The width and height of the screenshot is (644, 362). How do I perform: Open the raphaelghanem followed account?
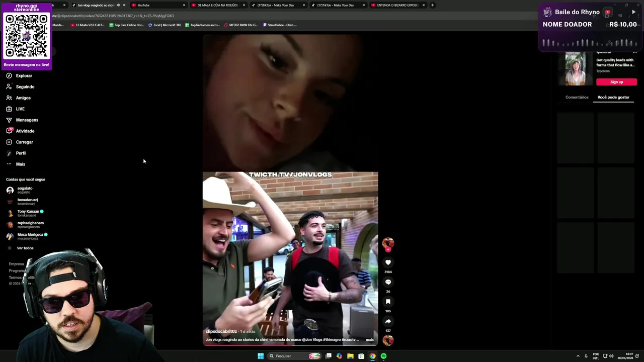tap(25, 225)
